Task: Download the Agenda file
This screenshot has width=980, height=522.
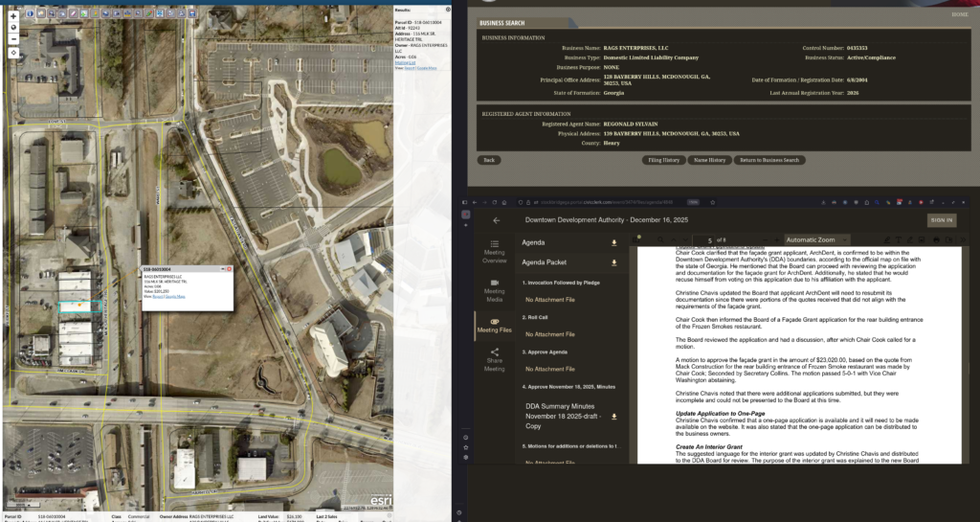Action: click(x=613, y=243)
